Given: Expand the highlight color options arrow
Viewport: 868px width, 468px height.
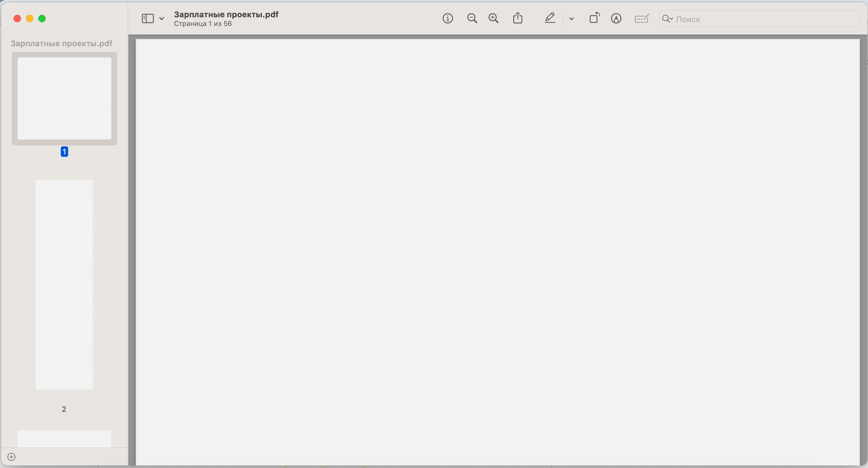Looking at the screenshot, I should pos(572,19).
